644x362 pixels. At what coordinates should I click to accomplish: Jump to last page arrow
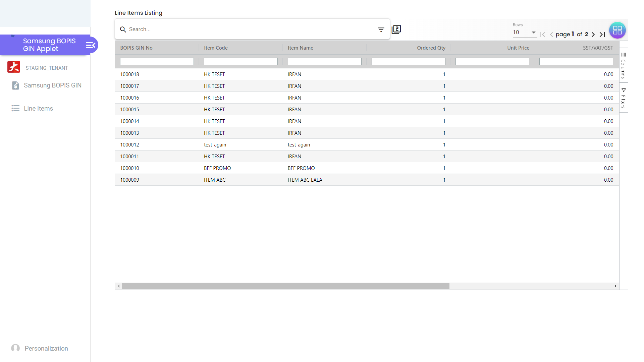tap(602, 35)
